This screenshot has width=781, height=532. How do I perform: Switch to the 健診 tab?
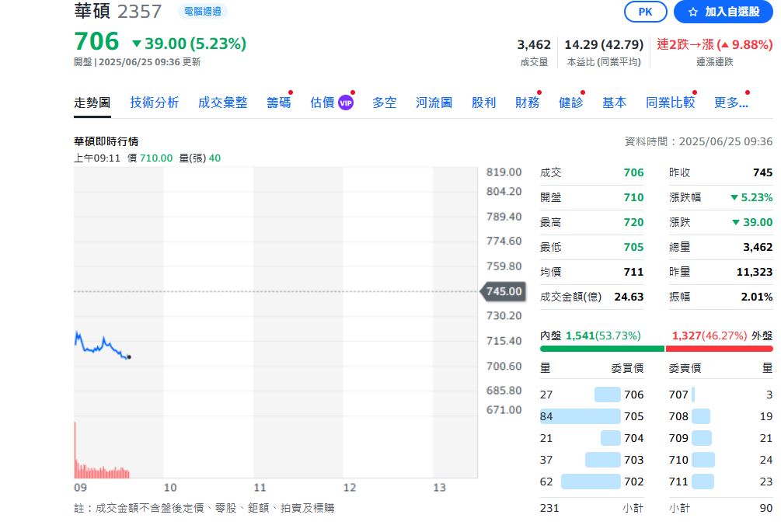click(571, 103)
